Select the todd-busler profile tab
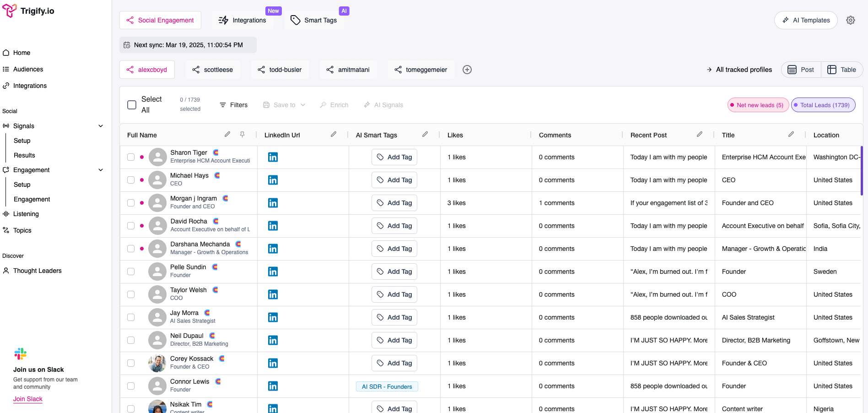The height and width of the screenshot is (413, 868). (280, 70)
